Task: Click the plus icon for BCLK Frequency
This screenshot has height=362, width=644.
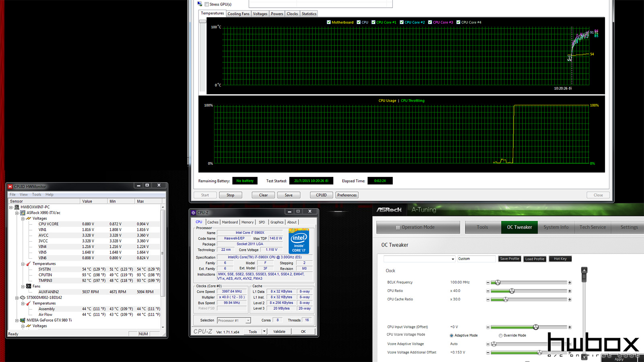Action: 570,283
